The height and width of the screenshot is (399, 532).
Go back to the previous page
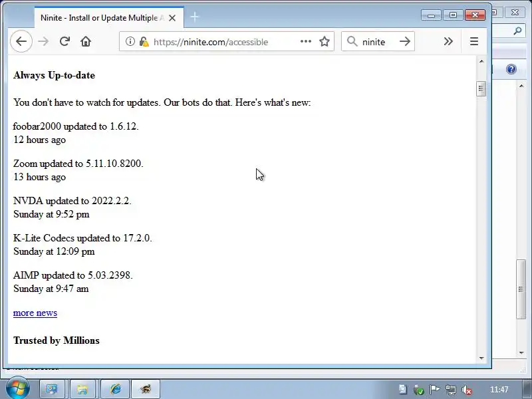tap(21, 41)
